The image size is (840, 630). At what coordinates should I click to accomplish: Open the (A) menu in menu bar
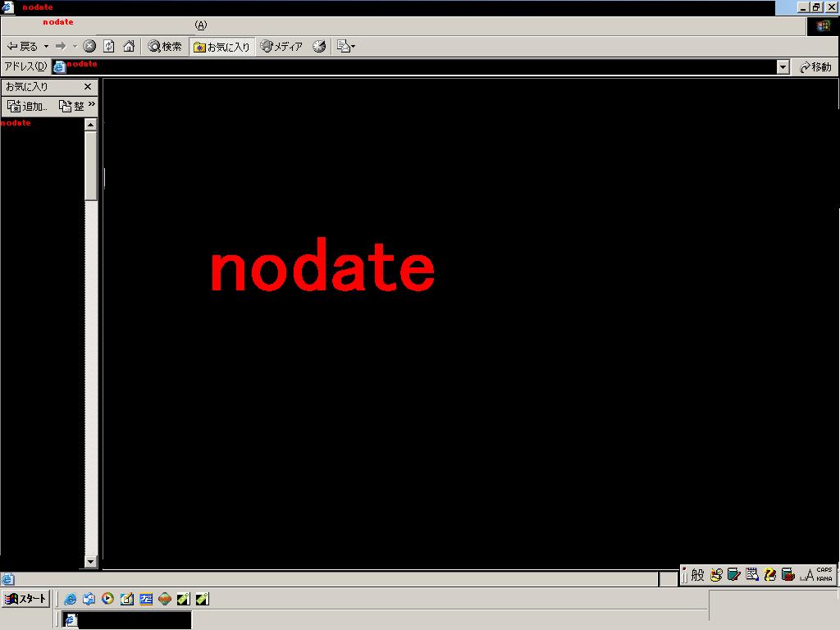[x=200, y=25]
